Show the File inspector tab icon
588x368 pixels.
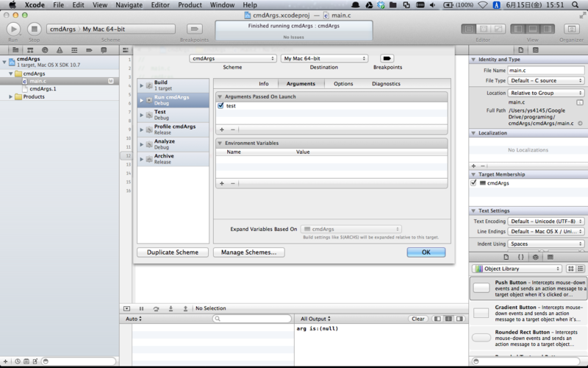pos(520,50)
